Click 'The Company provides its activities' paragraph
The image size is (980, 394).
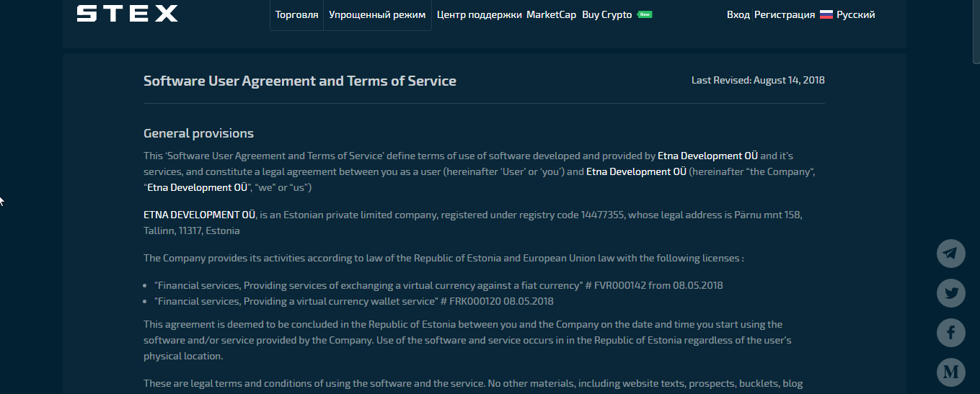point(443,258)
